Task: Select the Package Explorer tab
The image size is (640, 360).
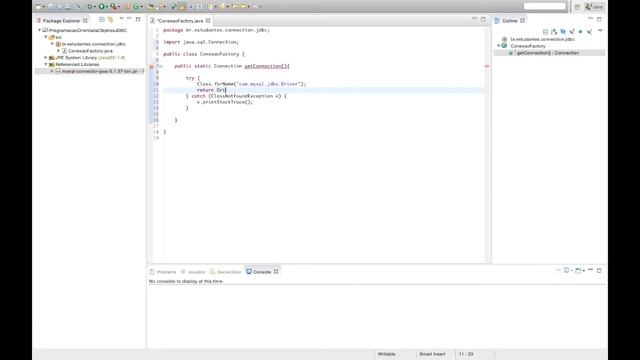Action: tap(61, 20)
